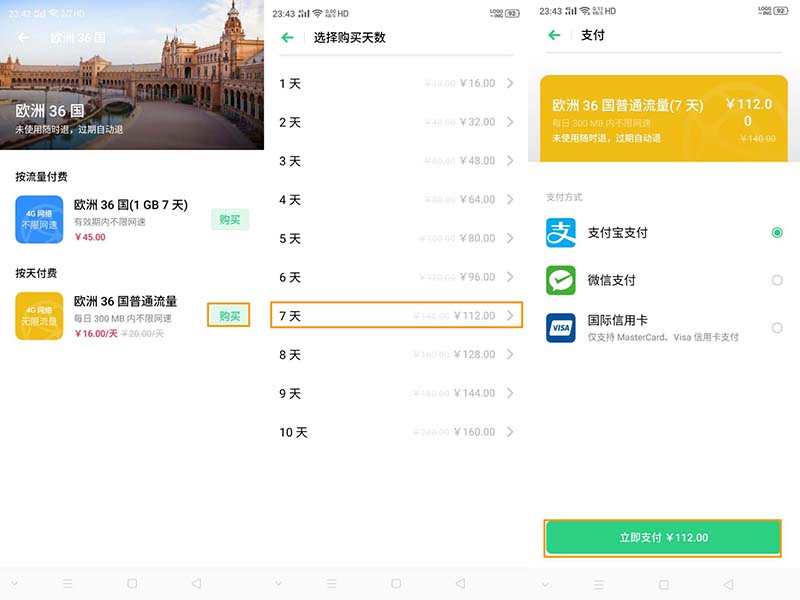Tap the back triangle nav icon on days screen

click(461, 583)
